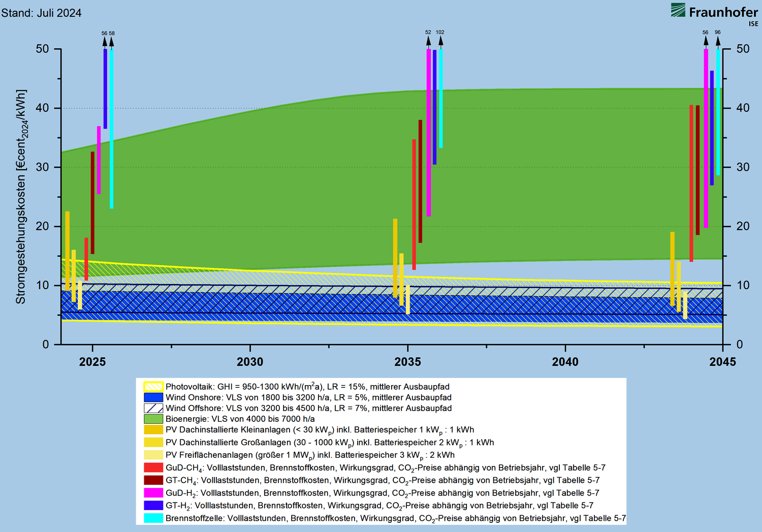
Task: Click the GuD-H2 magenta legend swatch
Action: pyautogui.click(x=153, y=493)
